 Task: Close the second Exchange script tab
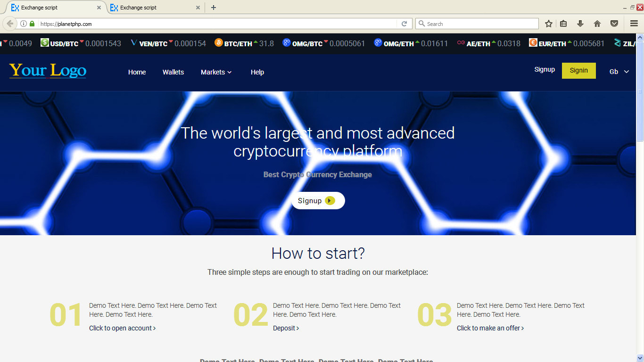pyautogui.click(x=198, y=8)
